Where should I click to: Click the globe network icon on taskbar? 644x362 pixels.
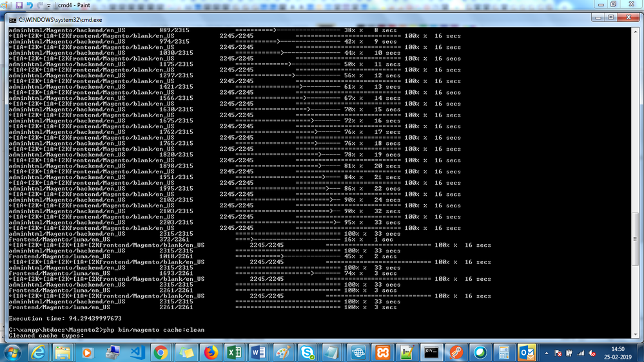[x=358, y=352]
